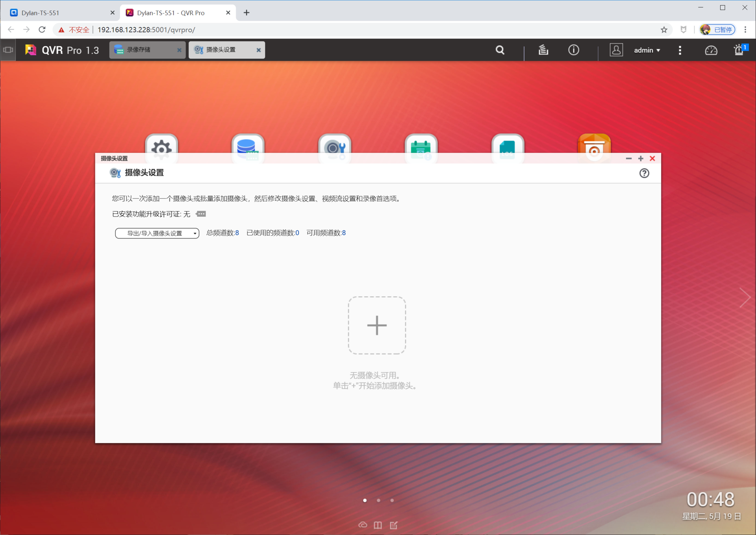
Task: Click the information circle icon in top bar
Action: coord(573,50)
